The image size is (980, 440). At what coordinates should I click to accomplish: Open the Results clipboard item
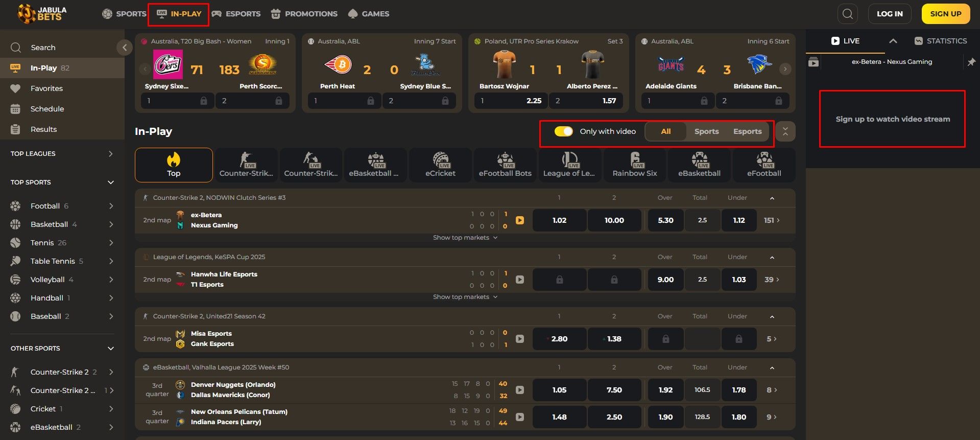pos(62,129)
